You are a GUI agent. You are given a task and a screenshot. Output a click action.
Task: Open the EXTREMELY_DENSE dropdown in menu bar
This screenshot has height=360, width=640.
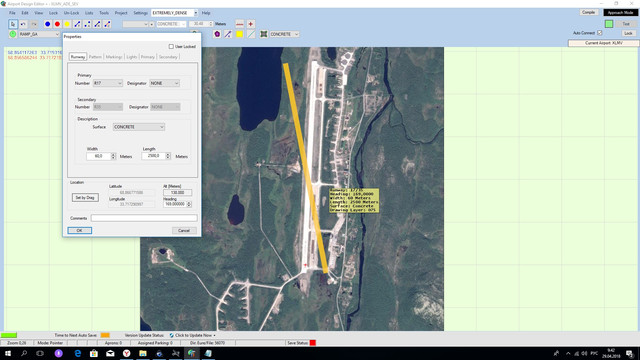point(174,13)
